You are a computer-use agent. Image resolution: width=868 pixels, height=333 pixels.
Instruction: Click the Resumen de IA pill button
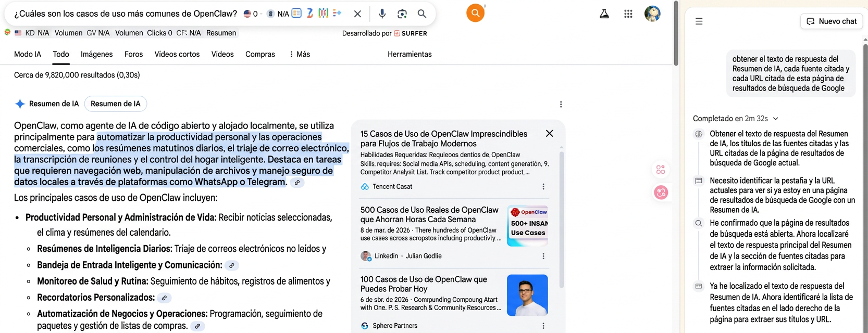116,104
